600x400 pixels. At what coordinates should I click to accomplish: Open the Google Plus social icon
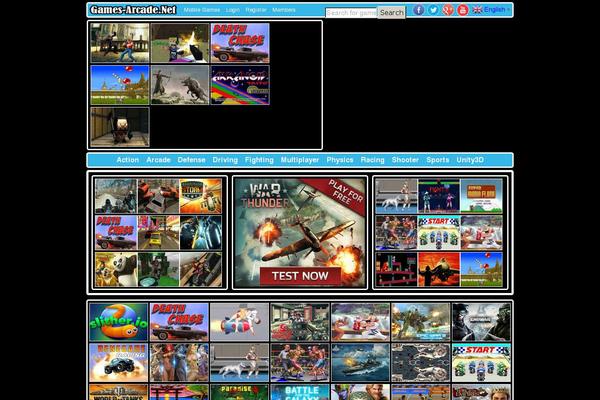(x=448, y=10)
